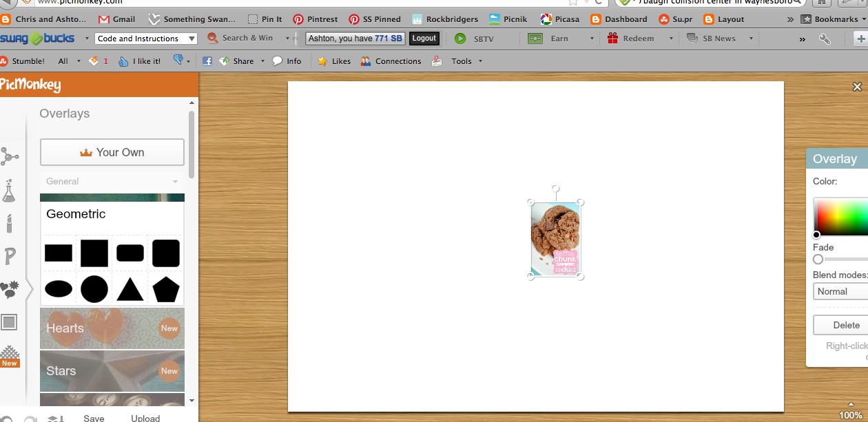
Task: Open the Picnik bookmark
Action: tap(508, 19)
